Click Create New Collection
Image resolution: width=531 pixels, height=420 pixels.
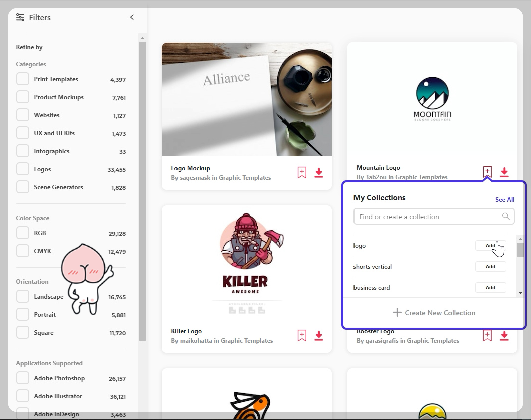(x=434, y=313)
